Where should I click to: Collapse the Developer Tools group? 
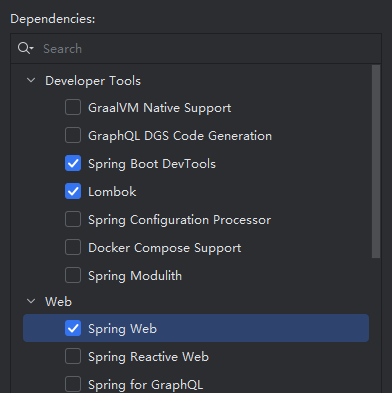31,80
